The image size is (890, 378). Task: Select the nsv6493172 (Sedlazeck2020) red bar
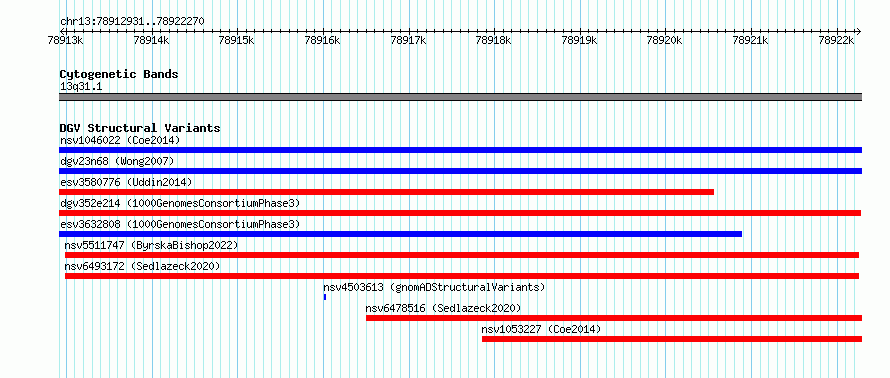462,276
